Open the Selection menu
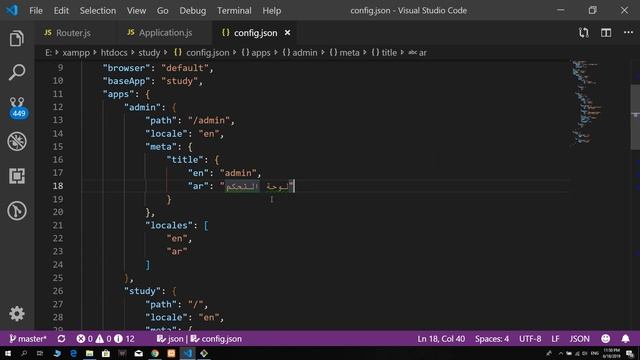The height and width of the screenshot is (360, 640). [x=98, y=11]
